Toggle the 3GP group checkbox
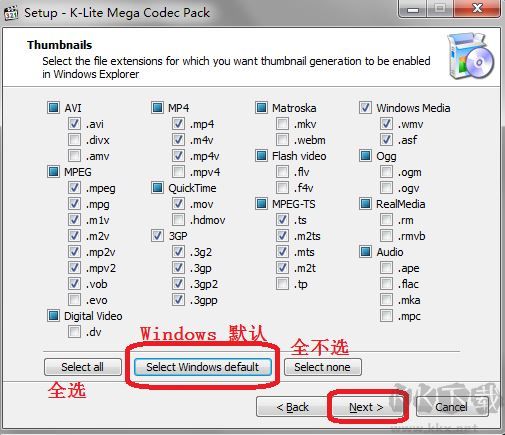This screenshot has height=435, width=505. click(157, 236)
